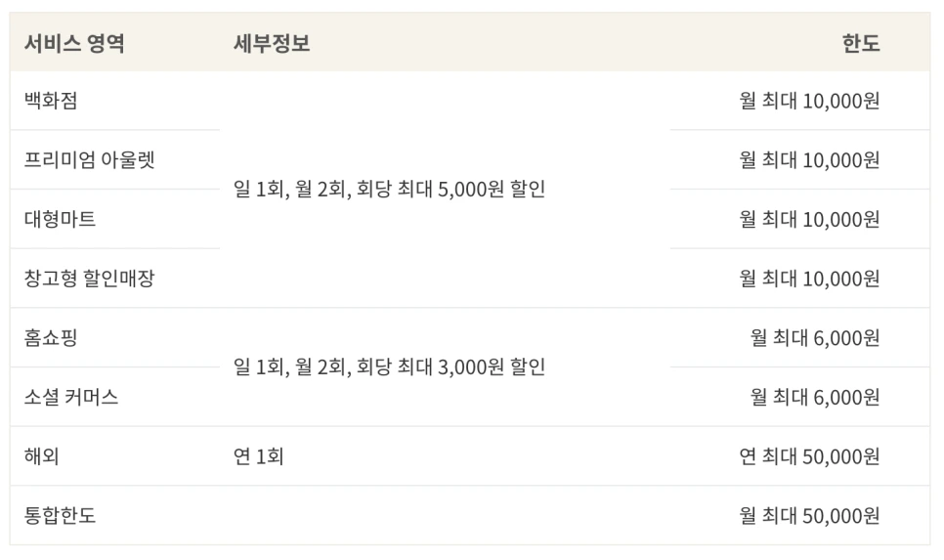Click the 서비스 영역 column header
The height and width of the screenshot is (560, 944).
pos(74,43)
